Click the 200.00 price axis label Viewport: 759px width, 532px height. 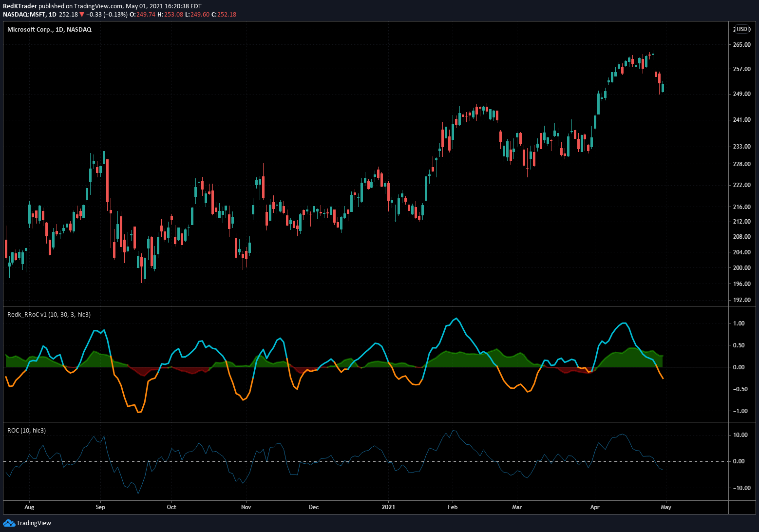coord(741,268)
